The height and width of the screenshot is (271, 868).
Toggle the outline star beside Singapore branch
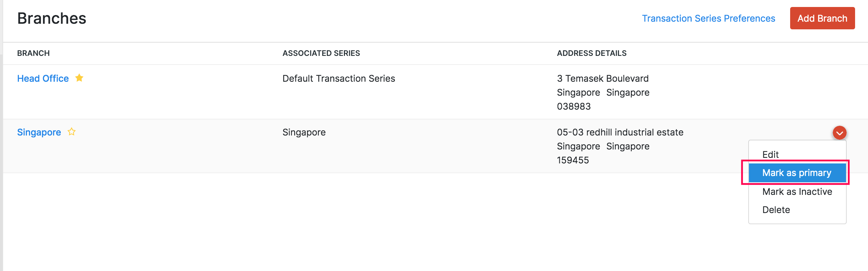tap(72, 132)
